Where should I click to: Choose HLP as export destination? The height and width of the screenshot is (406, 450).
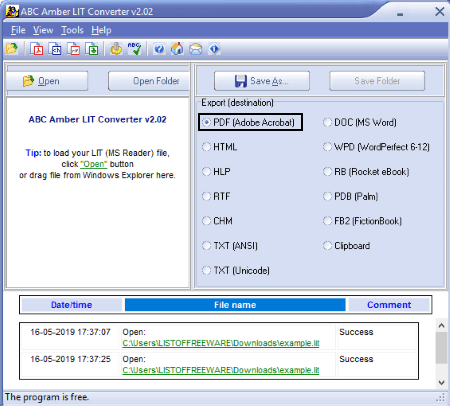tap(216, 172)
